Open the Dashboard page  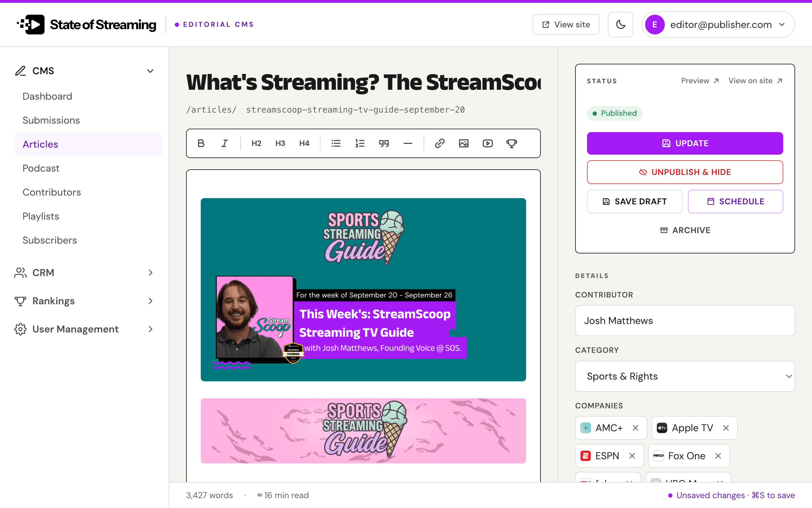point(89,97)
